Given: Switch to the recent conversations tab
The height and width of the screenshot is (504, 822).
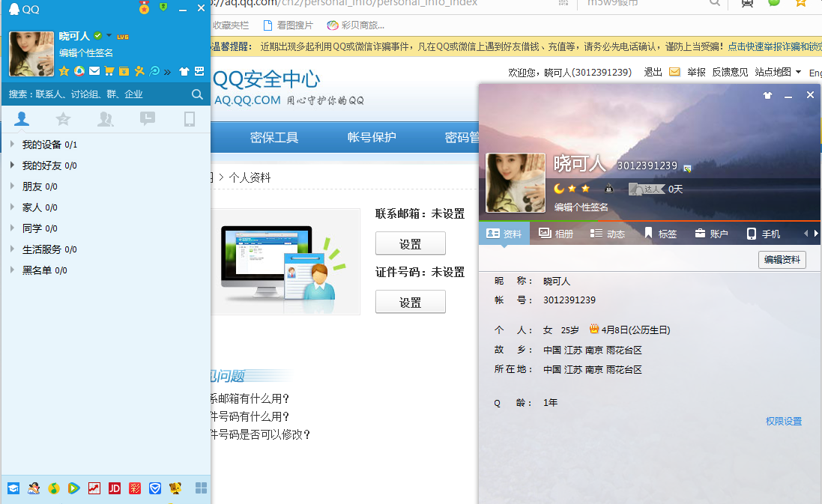Looking at the screenshot, I should tap(148, 119).
